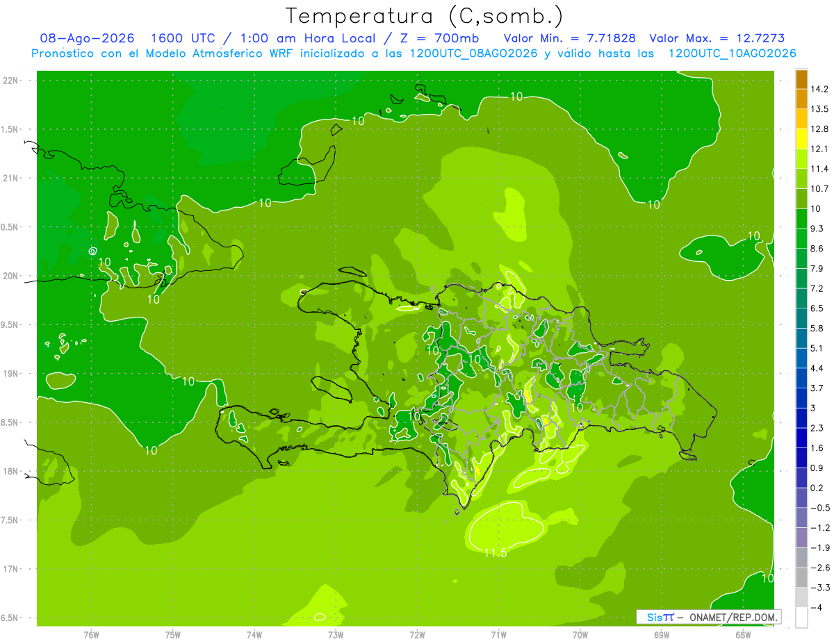Click the '73W' longitude axis label
The width and height of the screenshot is (834, 644).
335,634
